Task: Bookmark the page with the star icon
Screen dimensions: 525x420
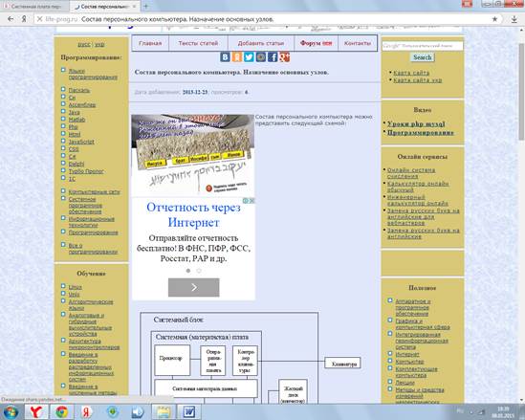Action: [x=494, y=19]
